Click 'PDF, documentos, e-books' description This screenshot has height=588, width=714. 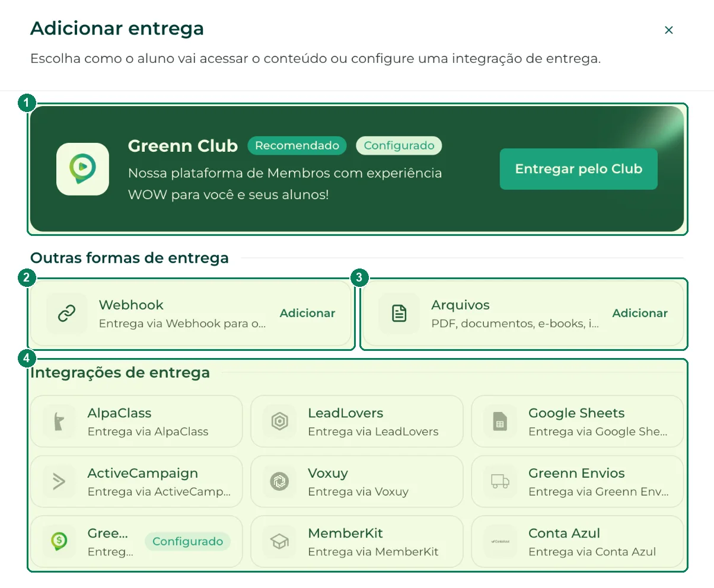coord(515,324)
